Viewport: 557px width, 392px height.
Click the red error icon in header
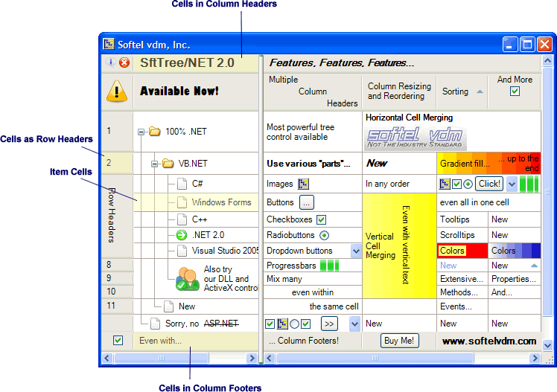tap(124, 63)
